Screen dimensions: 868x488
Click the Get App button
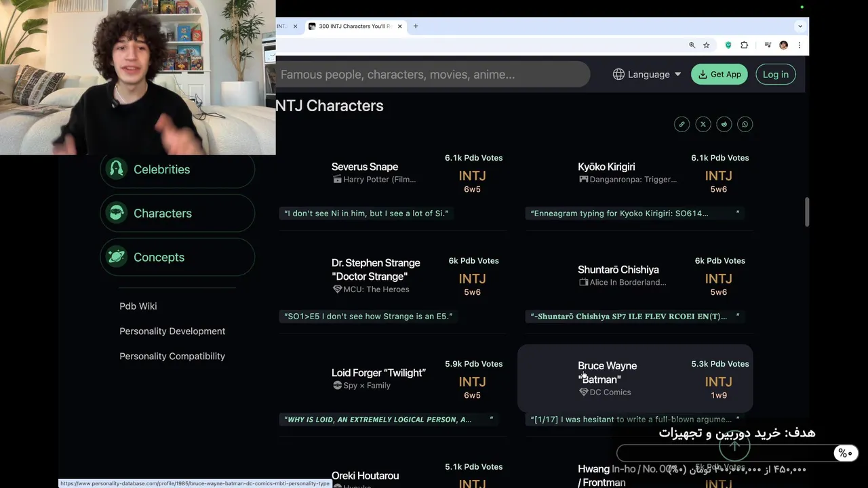pos(719,75)
